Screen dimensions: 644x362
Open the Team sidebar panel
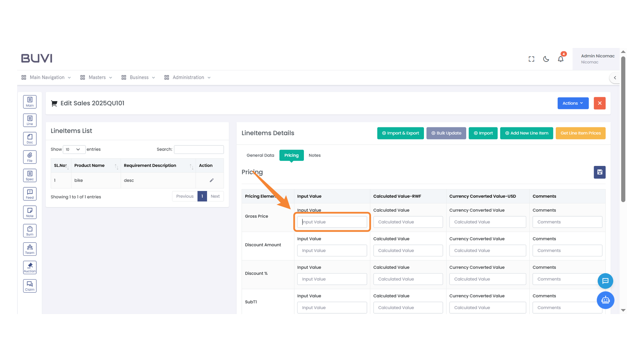point(30,249)
